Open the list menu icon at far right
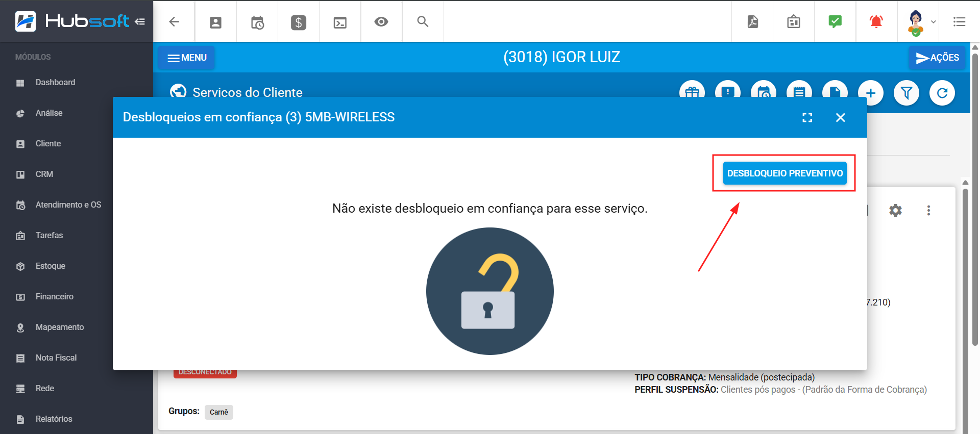 tap(960, 21)
